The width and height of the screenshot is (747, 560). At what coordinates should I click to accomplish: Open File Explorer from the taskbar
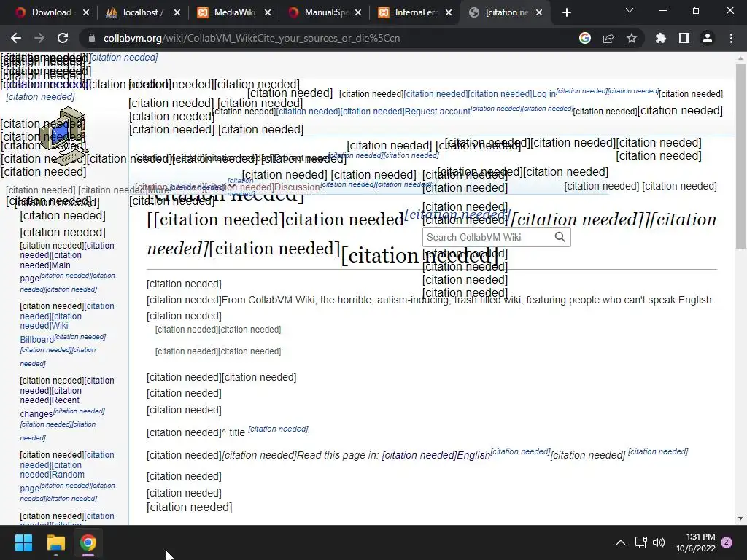pyautogui.click(x=55, y=542)
